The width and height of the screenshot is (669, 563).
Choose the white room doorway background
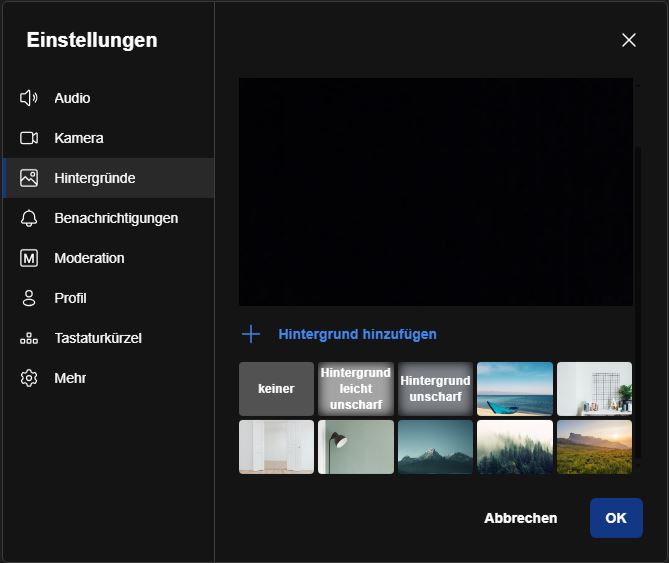(x=276, y=447)
